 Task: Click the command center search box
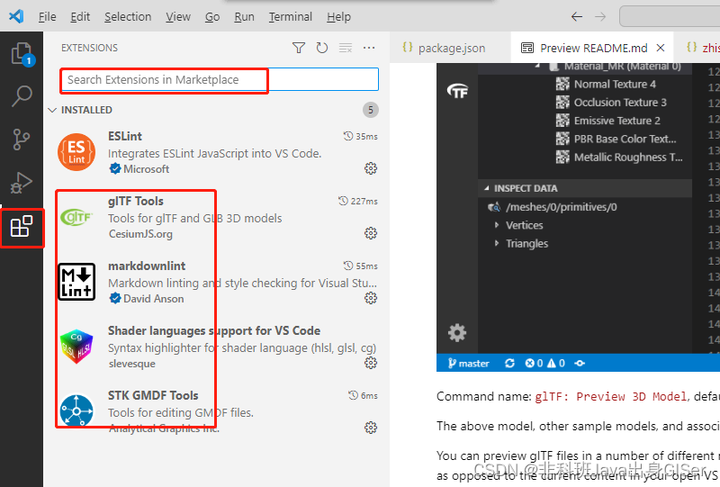coord(669,17)
